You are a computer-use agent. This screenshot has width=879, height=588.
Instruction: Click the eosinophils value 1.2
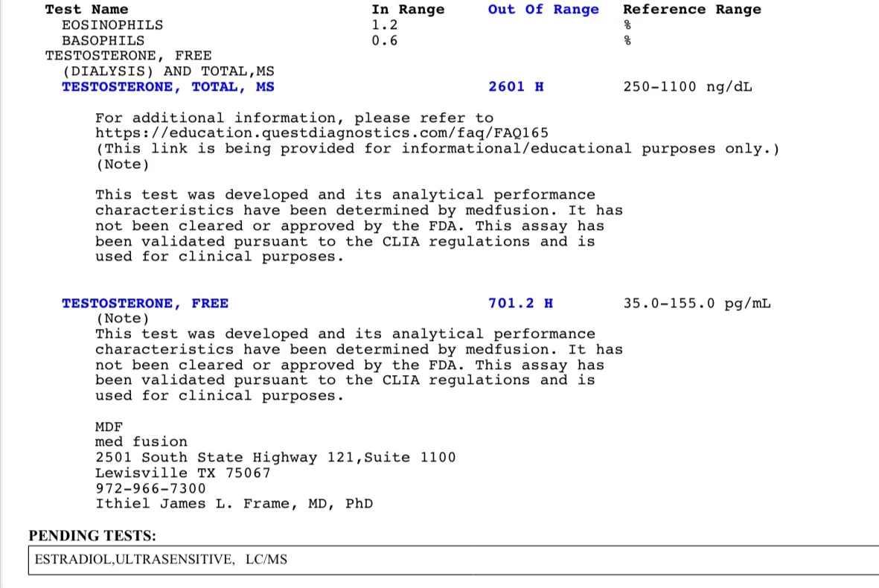(385, 25)
